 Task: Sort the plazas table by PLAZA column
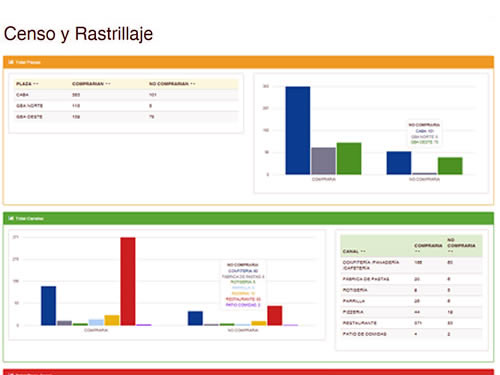tap(27, 84)
